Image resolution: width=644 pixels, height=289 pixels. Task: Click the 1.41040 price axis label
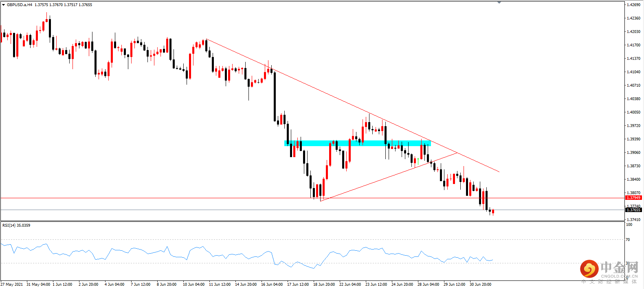633,72
